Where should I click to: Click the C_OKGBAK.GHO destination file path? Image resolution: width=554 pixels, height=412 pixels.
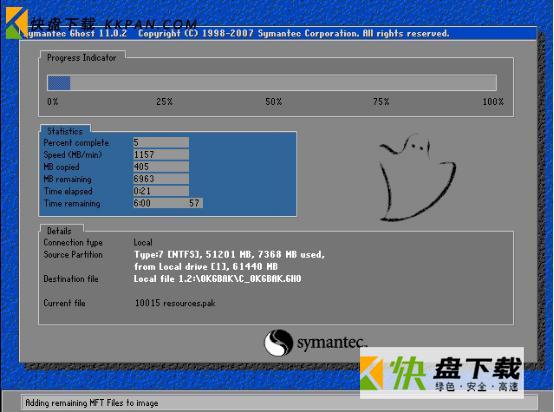point(217,279)
